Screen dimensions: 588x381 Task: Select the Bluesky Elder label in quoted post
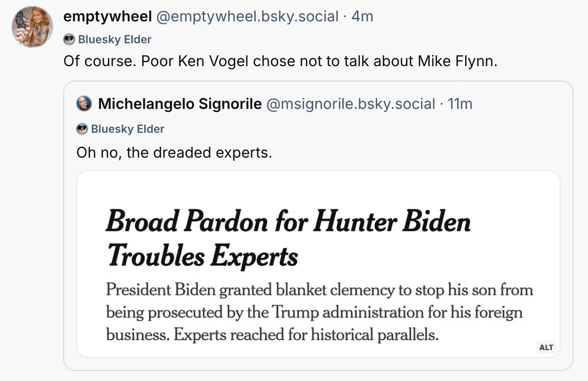point(128,129)
